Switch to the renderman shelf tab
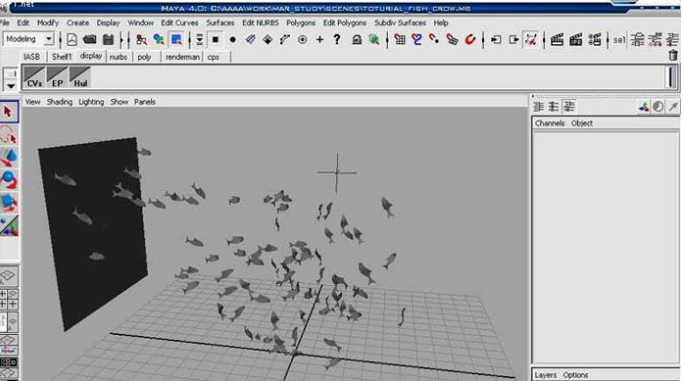684x381 pixels. coord(182,57)
